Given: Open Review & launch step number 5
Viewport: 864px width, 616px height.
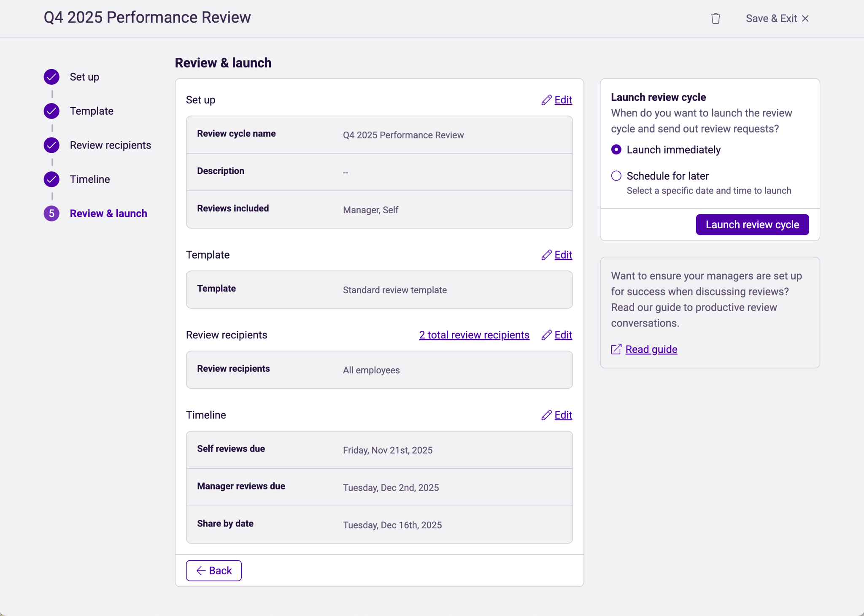Looking at the screenshot, I should coord(51,213).
